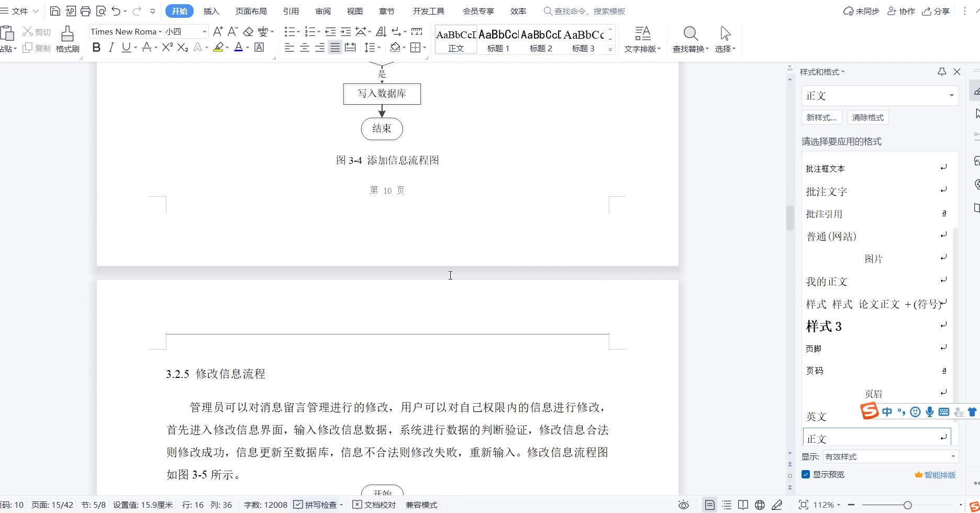
Task: Pin the styles and formatting pane
Action: coord(942,72)
